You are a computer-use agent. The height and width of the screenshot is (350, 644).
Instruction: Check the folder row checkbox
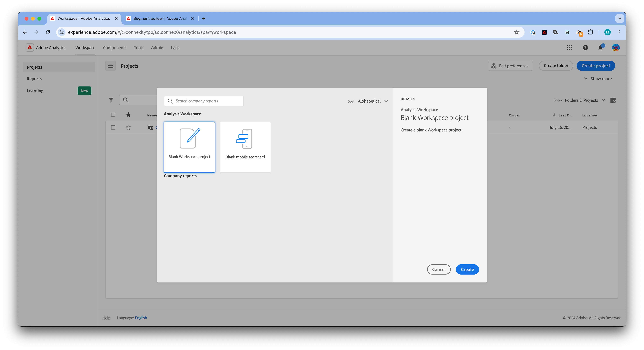pyautogui.click(x=113, y=127)
